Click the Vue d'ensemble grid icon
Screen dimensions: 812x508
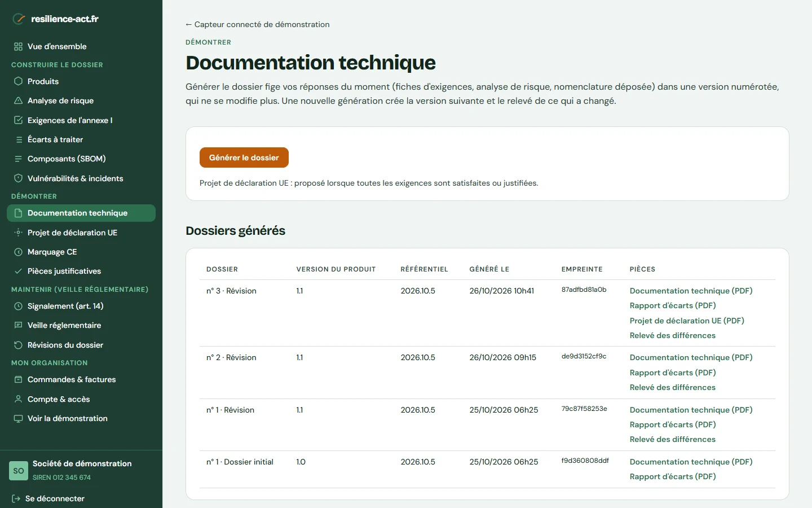pos(18,46)
